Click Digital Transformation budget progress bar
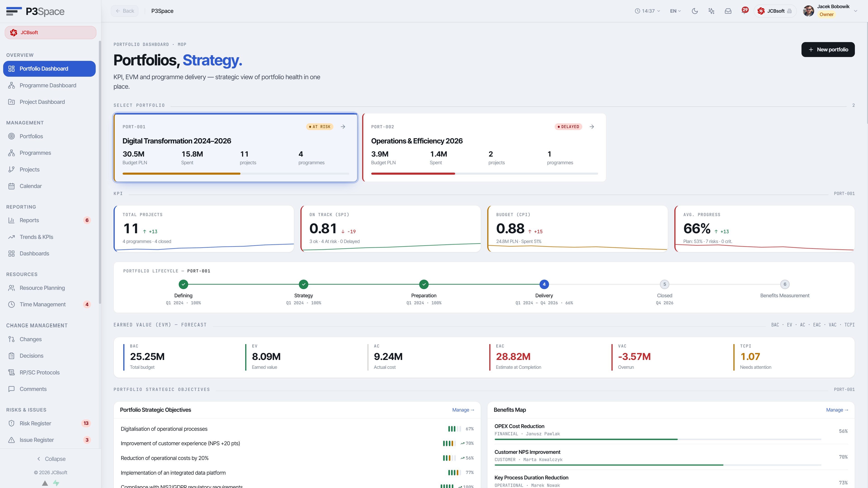Image resolution: width=868 pixels, height=488 pixels. click(235, 174)
